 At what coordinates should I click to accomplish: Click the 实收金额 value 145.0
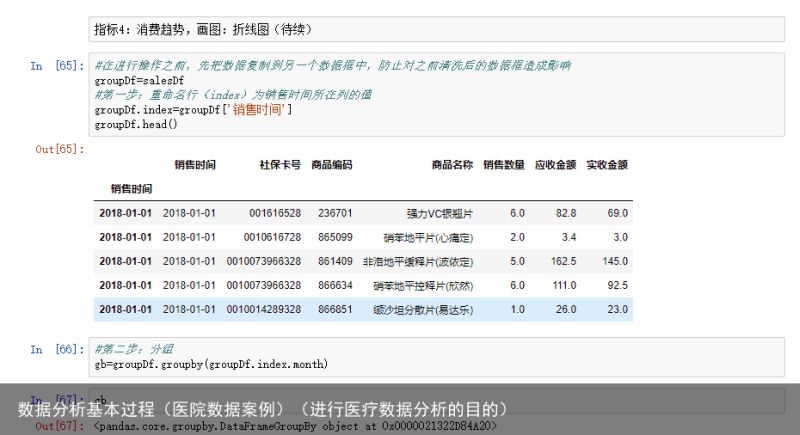tap(615, 261)
